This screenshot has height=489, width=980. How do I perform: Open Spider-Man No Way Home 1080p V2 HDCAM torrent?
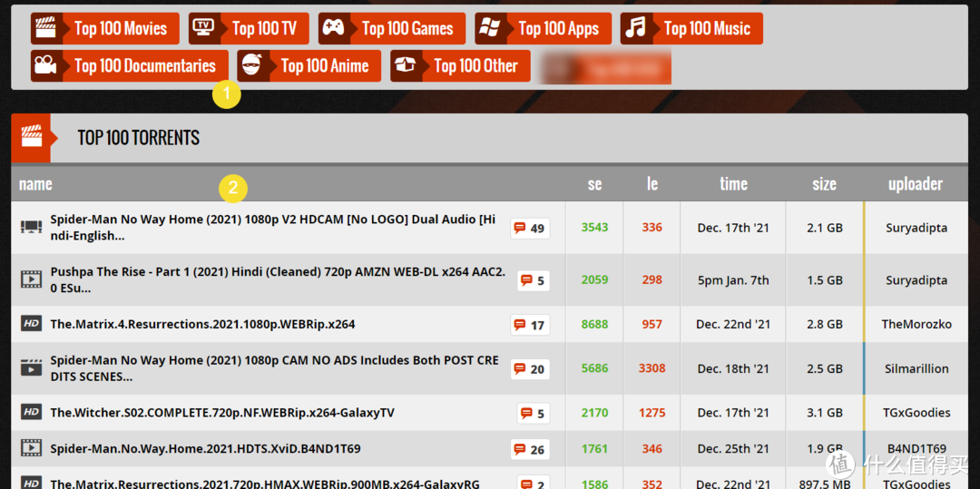pos(273,228)
